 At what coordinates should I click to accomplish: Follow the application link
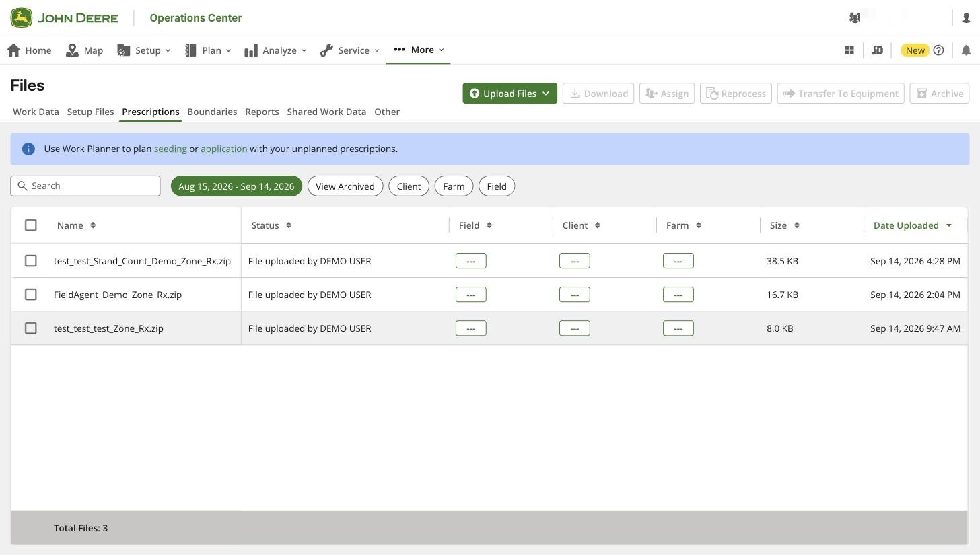click(224, 149)
